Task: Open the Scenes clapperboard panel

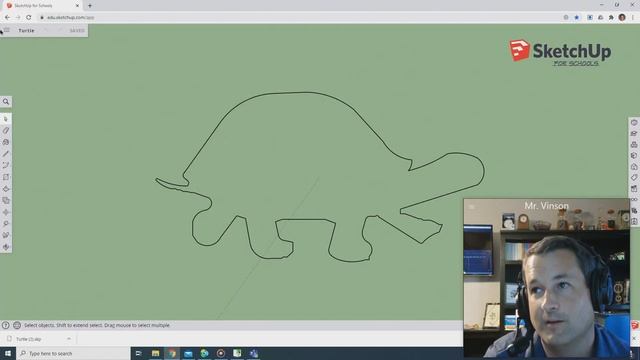Action: click(634, 189)
